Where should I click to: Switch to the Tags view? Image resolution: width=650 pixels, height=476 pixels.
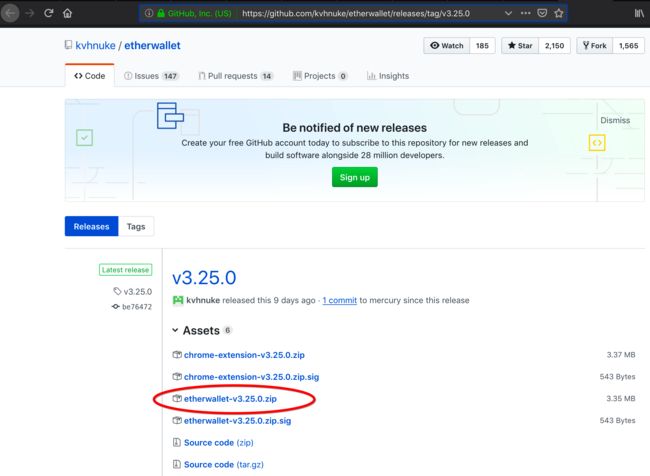[x=136, y=226]
